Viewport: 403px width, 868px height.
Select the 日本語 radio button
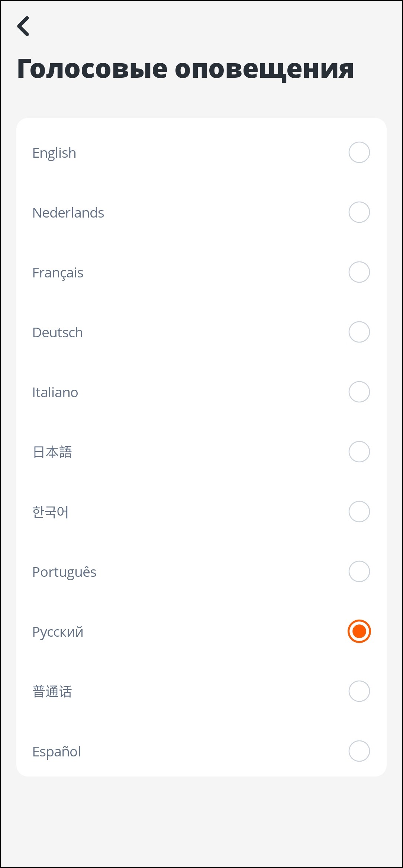coord(359,452)
